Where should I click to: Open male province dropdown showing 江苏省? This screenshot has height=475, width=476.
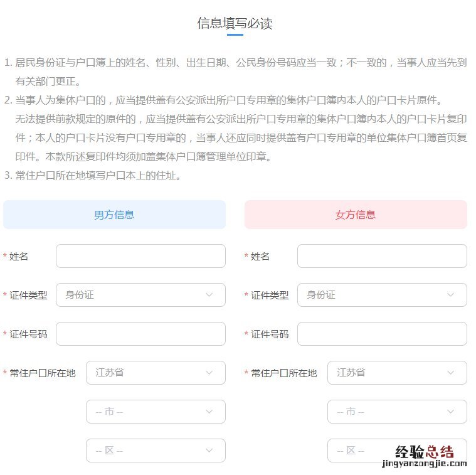click(x=156, y=373)
